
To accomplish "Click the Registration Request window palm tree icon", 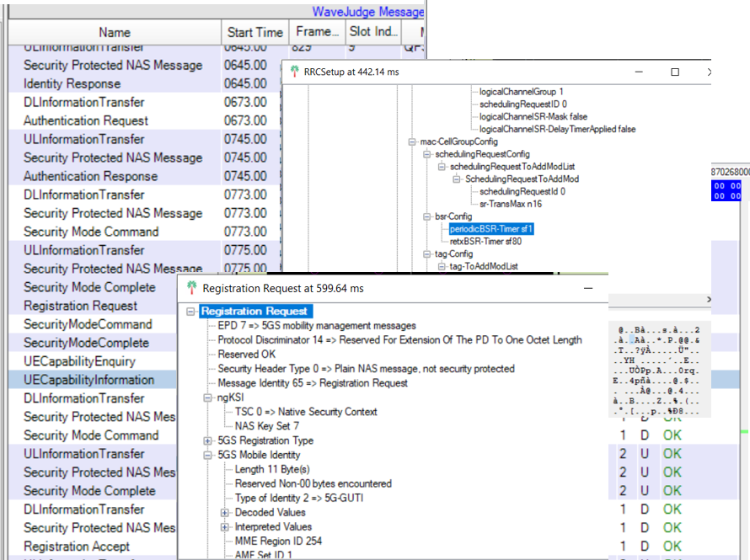I will tap(192, 288).
